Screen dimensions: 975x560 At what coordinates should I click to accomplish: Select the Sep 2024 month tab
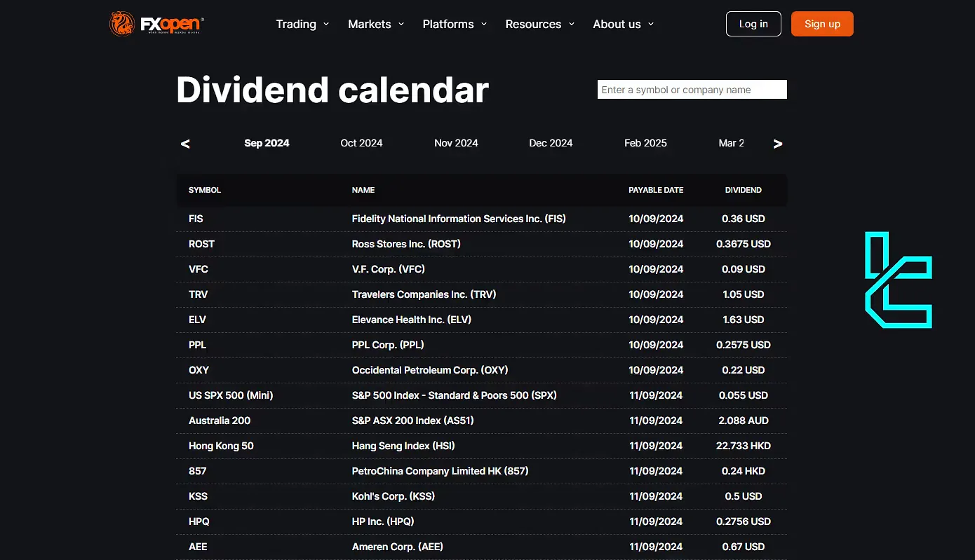tap(267, 143)
